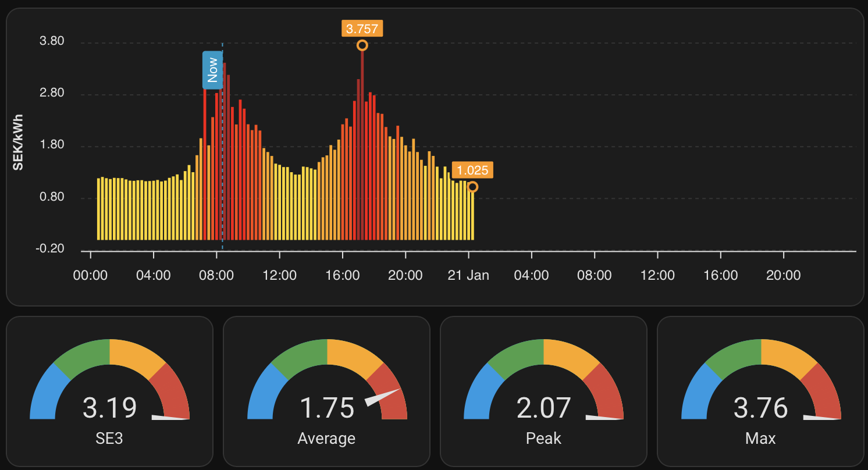Image resolution: width=868 pixels, height=470 pixels.
Task: Click the -0.20 y-axis tick label
Action: (50, 249)
